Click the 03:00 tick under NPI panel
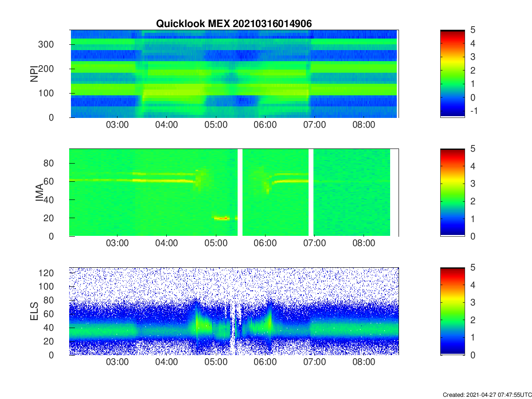The width and height of the screenshot is (532, 399). pos(117,125)
